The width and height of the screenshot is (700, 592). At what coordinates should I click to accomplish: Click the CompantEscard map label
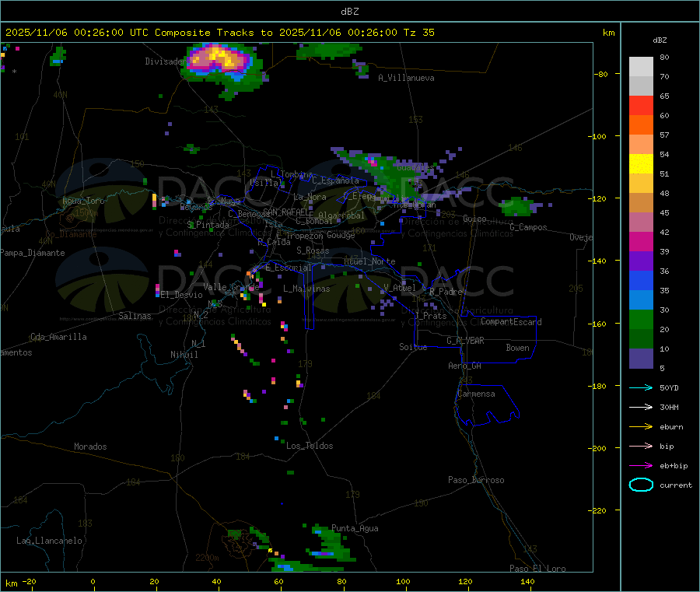click(511, 321)
